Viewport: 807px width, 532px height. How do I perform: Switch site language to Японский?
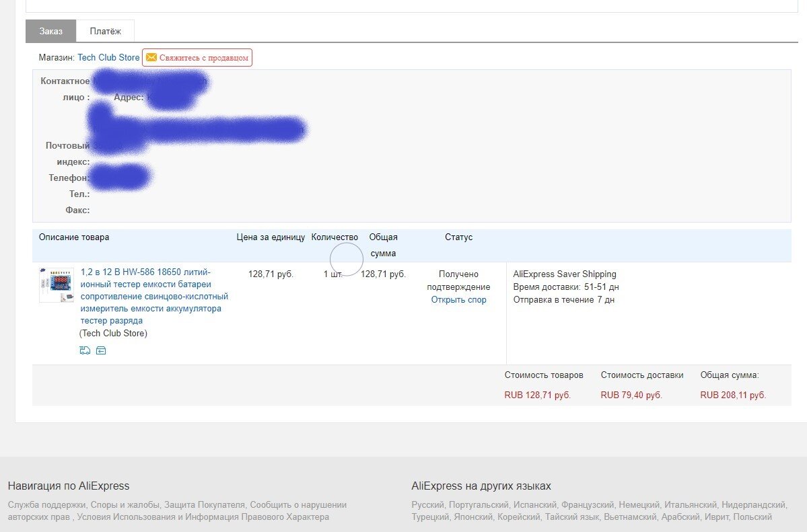473,517
